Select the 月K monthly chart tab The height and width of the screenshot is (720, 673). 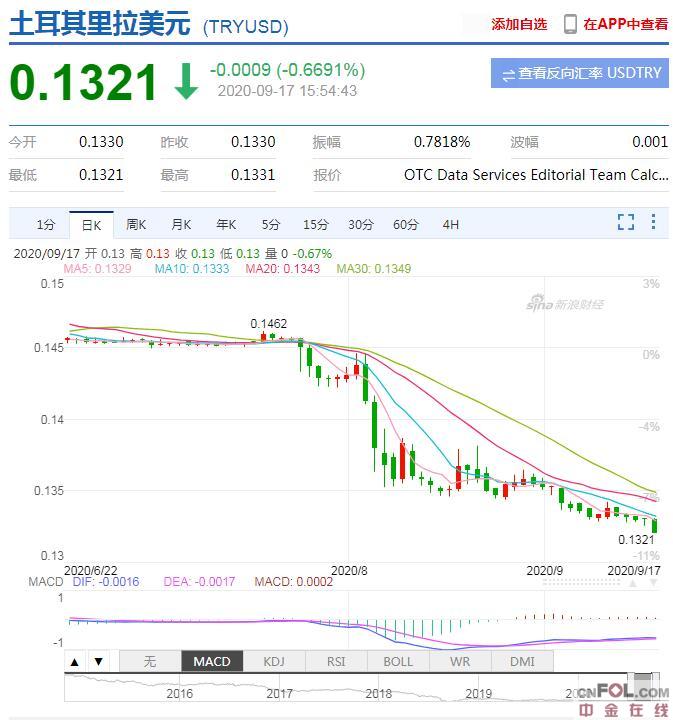[181, 224]
